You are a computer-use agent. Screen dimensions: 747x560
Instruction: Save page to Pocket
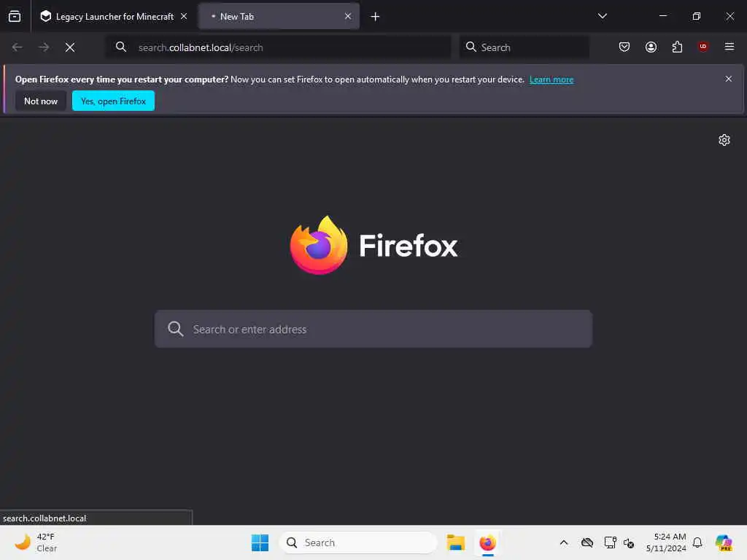coord(624,47)
